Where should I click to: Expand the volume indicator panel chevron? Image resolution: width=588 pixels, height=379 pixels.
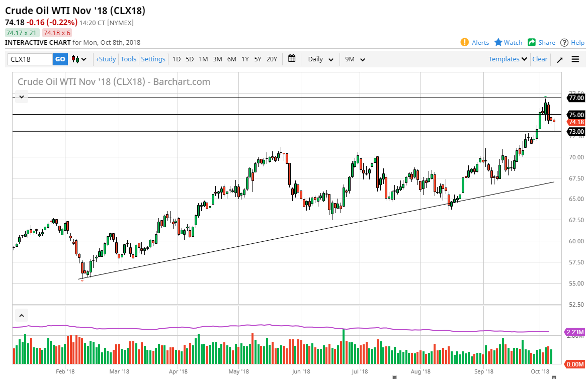21,315
